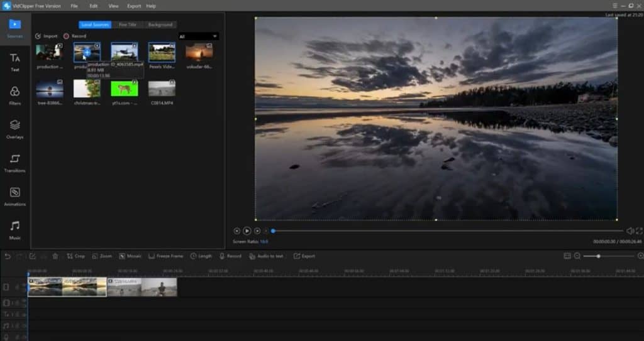Toggle fullscreen preview mode

(639, 231)
